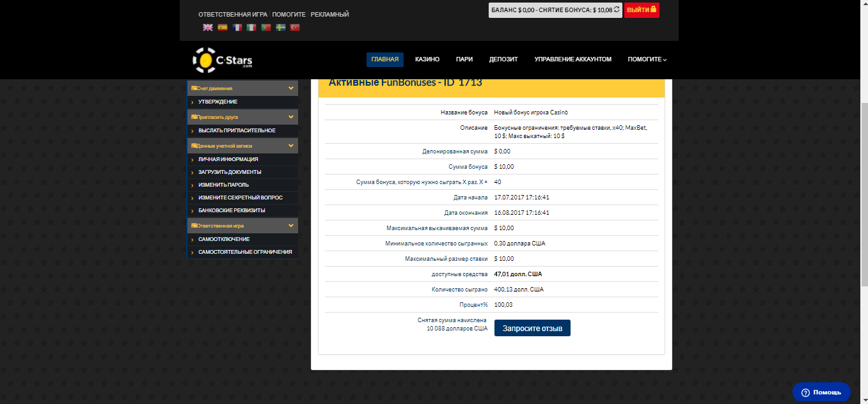Click the arrow icon beside ЛИЧНАЯ ИНФОРМАЦИЯ

coord(192,159)
